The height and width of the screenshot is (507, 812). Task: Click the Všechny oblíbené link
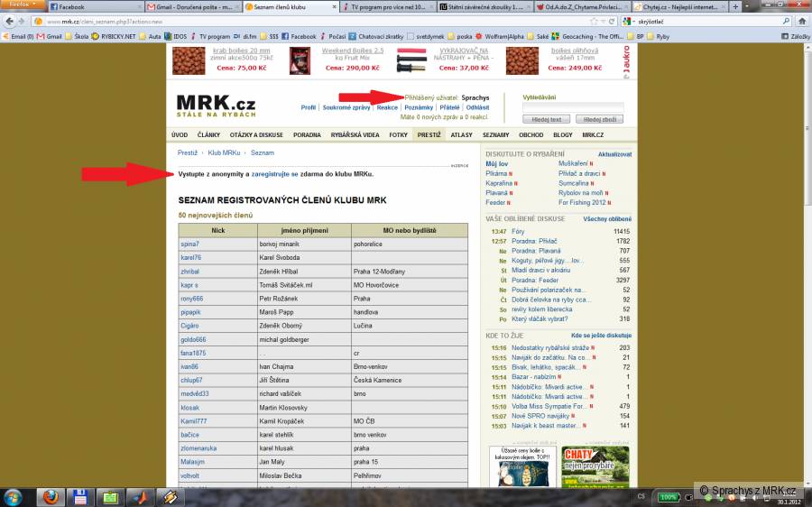click(x=607, y=219)
